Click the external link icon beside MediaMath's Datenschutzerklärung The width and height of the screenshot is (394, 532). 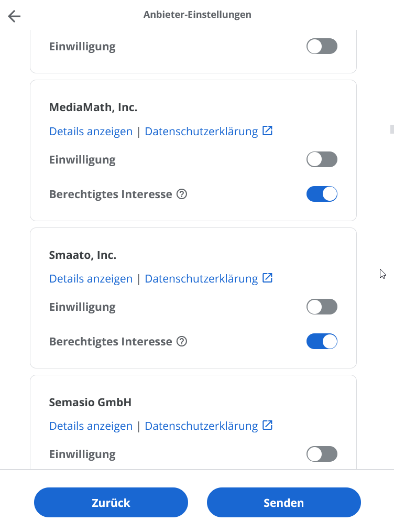tap(268, 131)
